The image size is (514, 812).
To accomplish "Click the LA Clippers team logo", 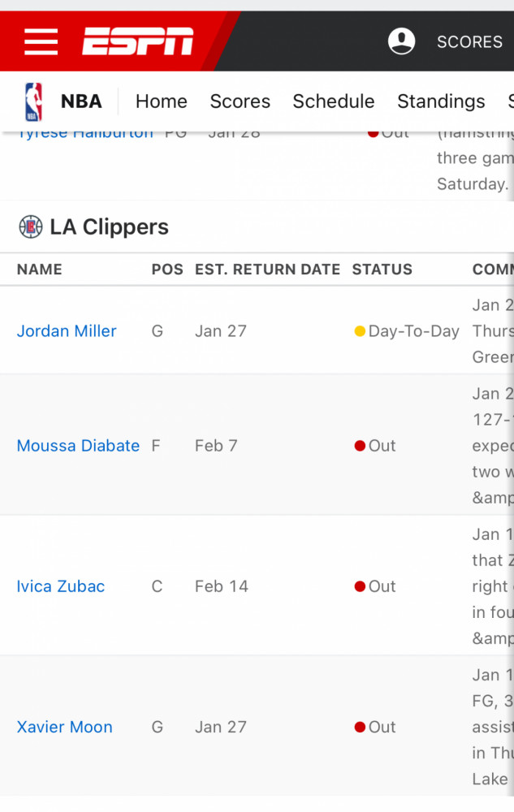I will tap(31, 227).
